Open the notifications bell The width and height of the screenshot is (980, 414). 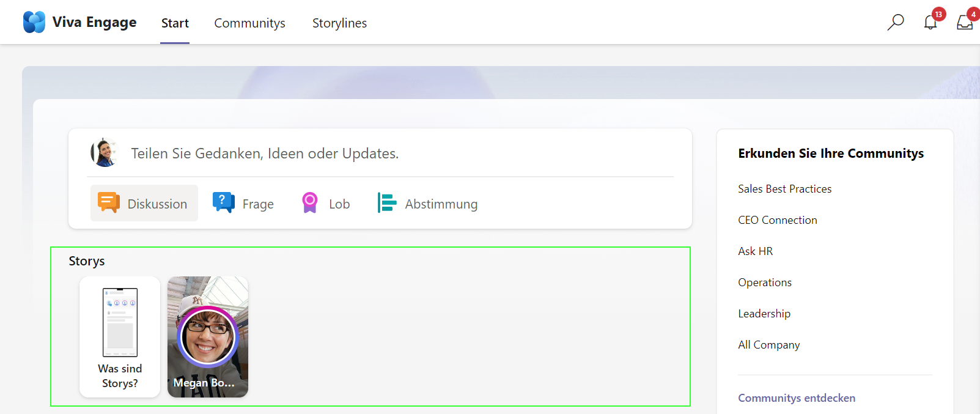point(930,23)
